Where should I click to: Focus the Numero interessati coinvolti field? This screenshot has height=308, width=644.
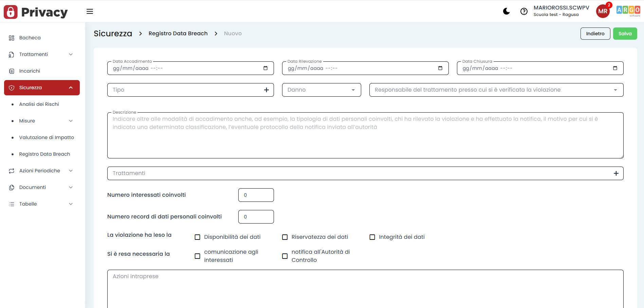[256, 195]
